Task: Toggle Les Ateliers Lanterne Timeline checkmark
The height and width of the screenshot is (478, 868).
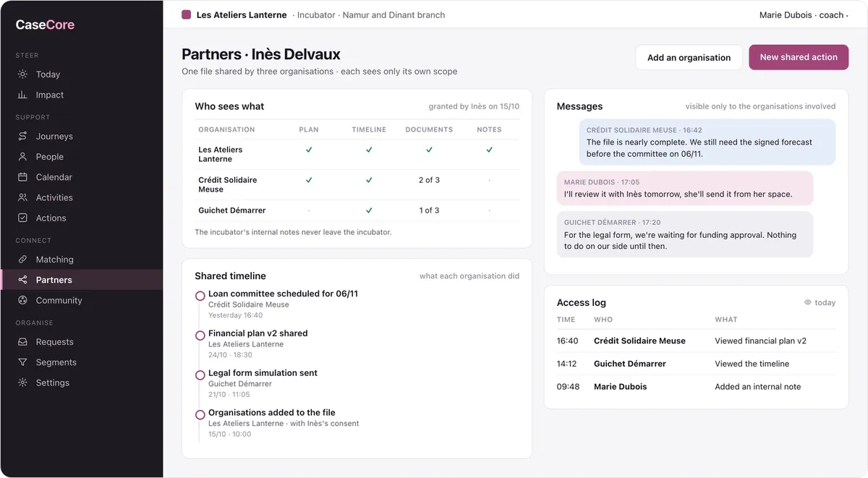Action: (369, 150)
